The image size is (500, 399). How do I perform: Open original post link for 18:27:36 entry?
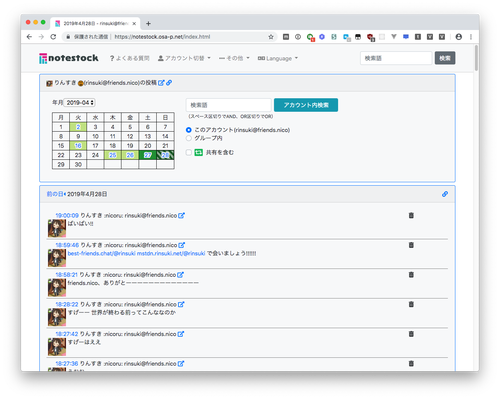(181, 364)
